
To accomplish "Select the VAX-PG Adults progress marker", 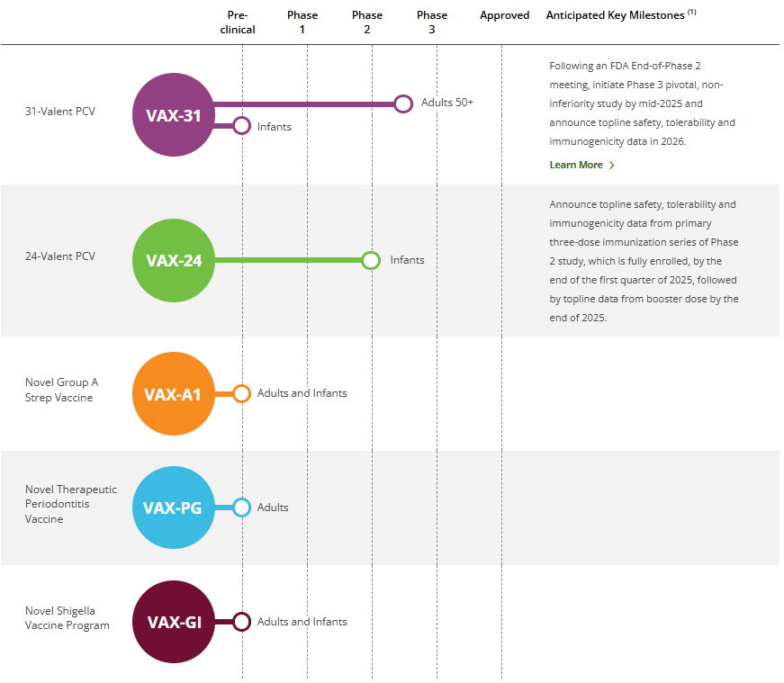I will [x=241, y=508].
